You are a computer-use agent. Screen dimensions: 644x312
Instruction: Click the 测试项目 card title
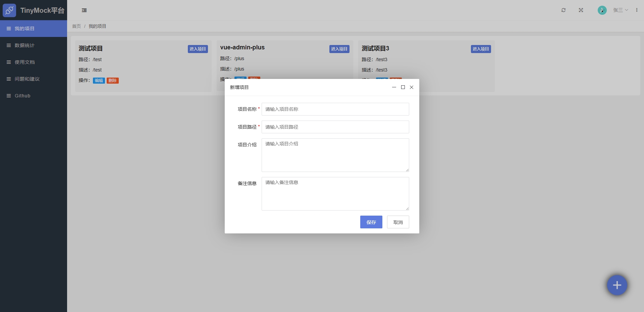click(x=91, y=48)
